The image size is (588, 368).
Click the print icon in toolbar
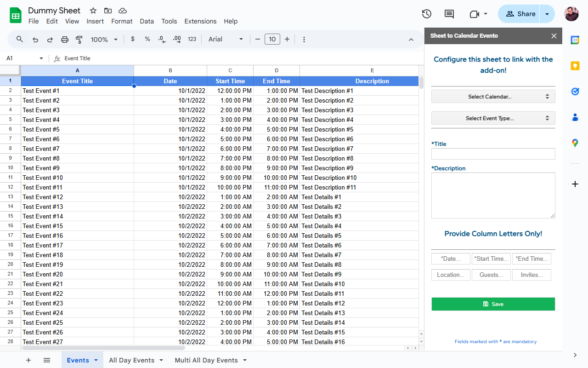click(65, 40)
